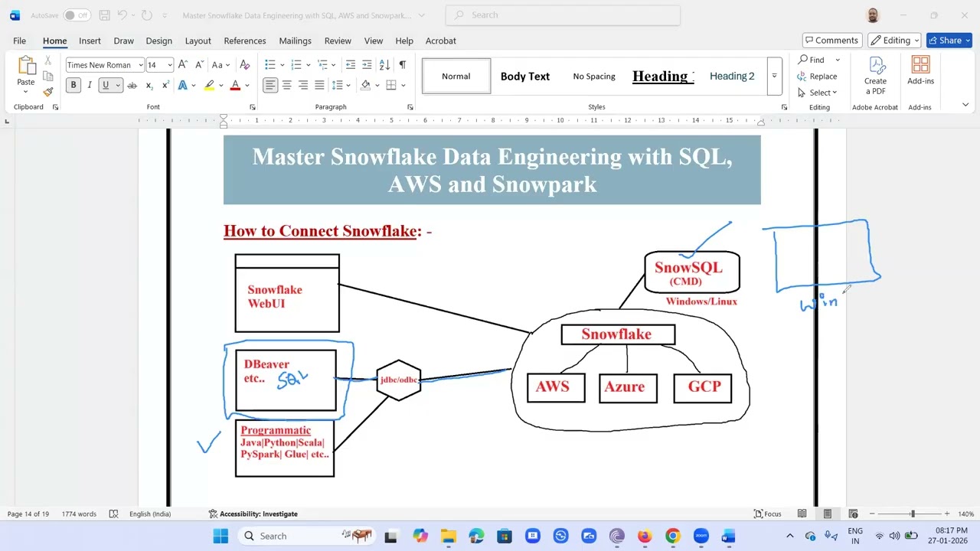
Task: Open the Draw ribbon tab
Action: coord(123,41)
